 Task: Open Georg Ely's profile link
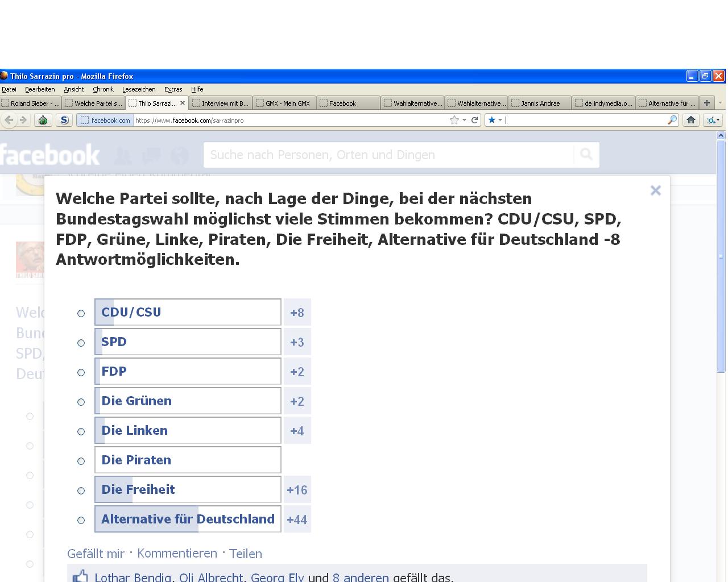277,577
